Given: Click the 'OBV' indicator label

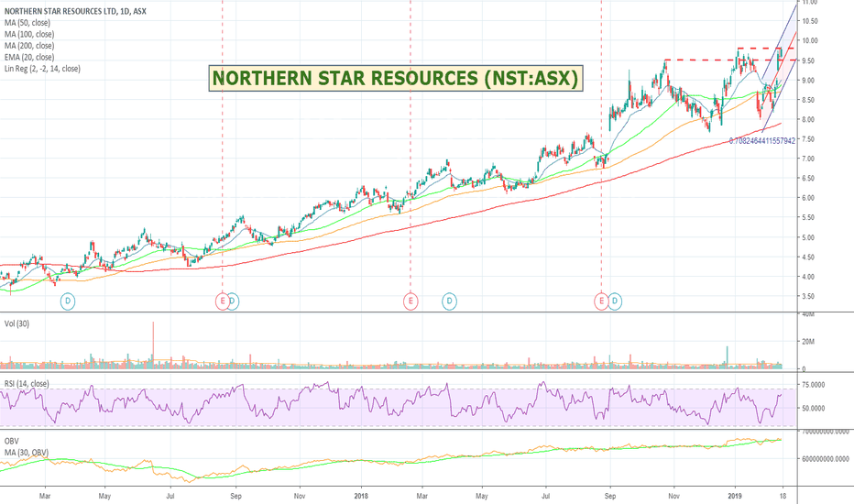Looking at the screenshot, I should click(11, 441).
